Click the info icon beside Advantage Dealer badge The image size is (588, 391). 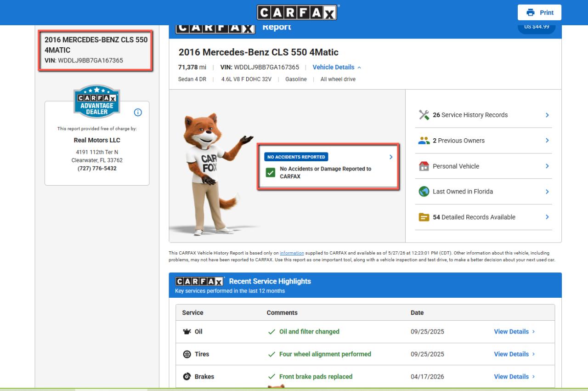137,112
